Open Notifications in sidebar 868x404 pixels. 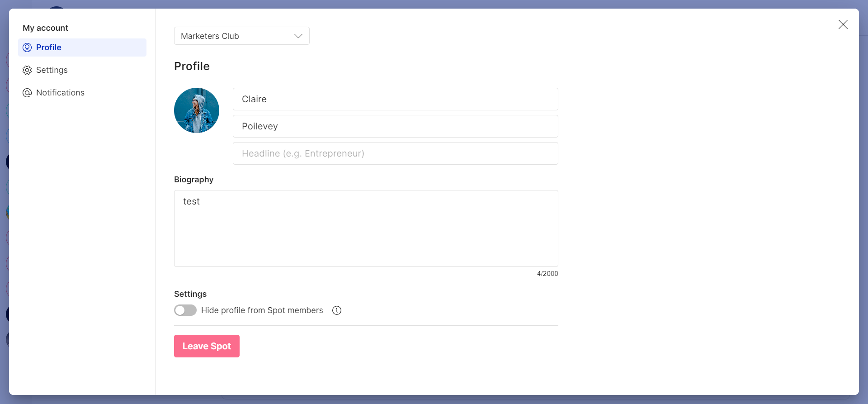click(x=60, y=93)
